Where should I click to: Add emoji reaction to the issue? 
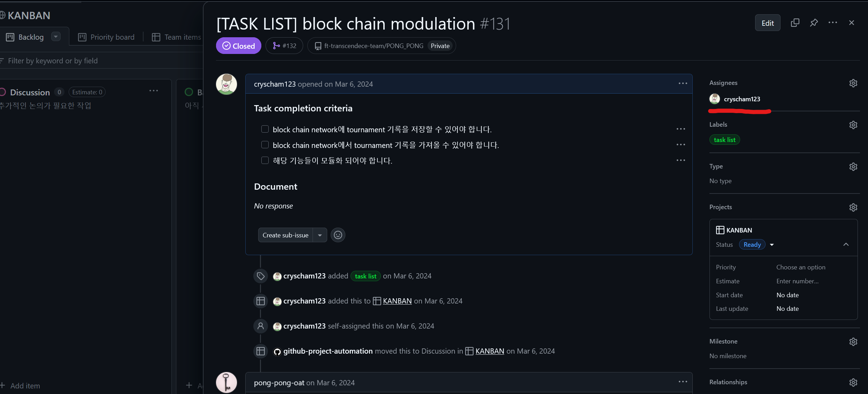click(338, 235)
